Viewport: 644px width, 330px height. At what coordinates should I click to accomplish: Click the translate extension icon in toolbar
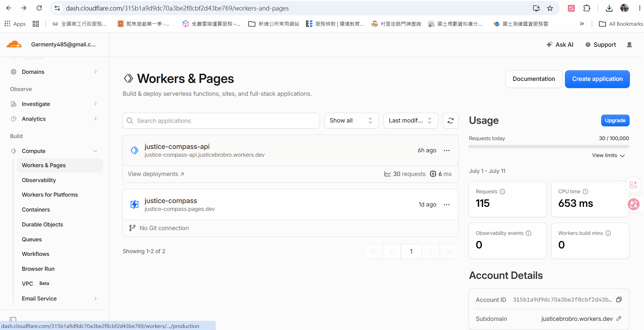571,8
